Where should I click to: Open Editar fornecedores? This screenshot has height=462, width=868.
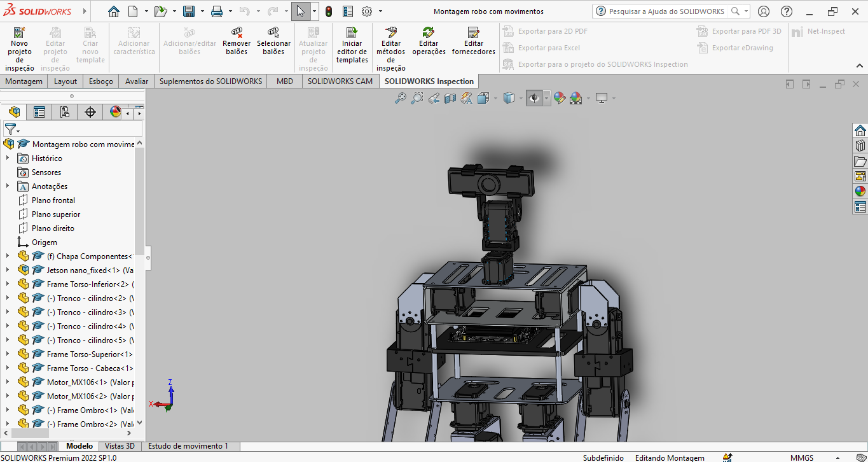point(473,41)
